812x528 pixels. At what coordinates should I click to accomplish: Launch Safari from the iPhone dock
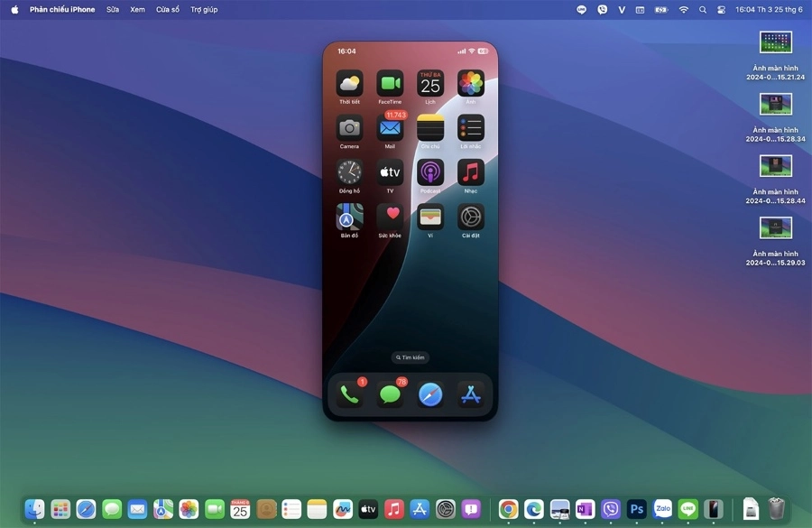point(430,394)
